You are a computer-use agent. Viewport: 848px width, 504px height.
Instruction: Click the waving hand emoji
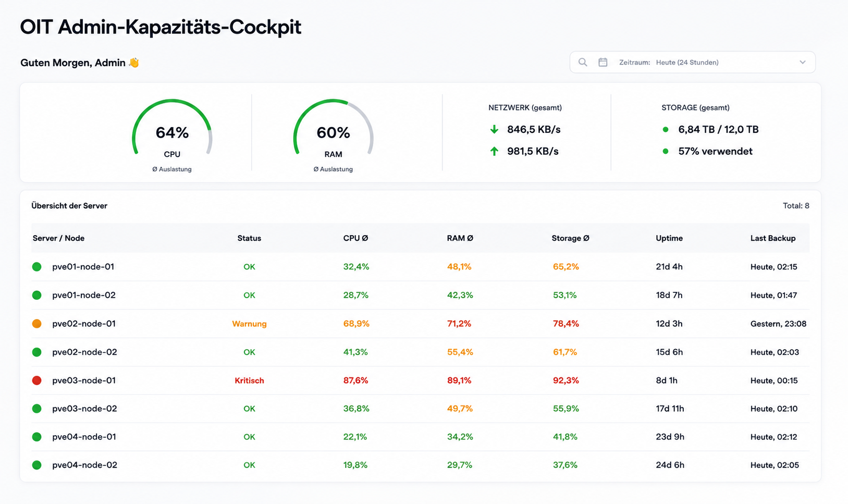pos(134,63)
